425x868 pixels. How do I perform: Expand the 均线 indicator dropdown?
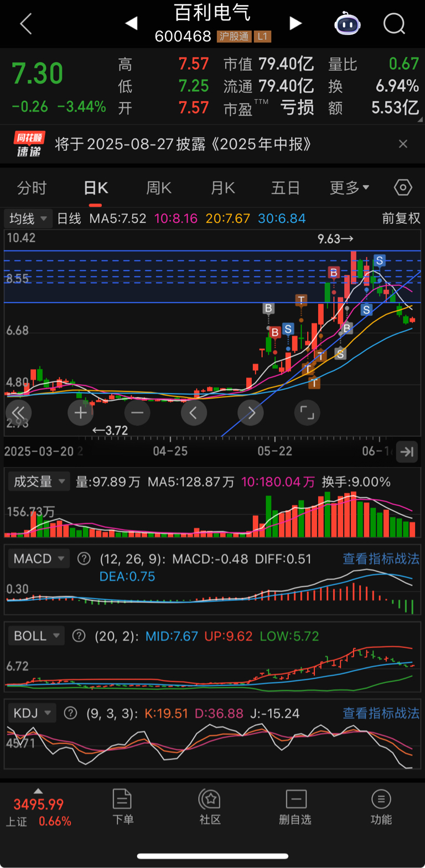tap(28, 218)
